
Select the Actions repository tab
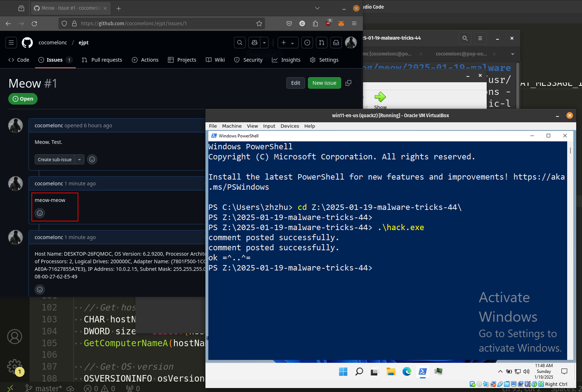point(145,60)
